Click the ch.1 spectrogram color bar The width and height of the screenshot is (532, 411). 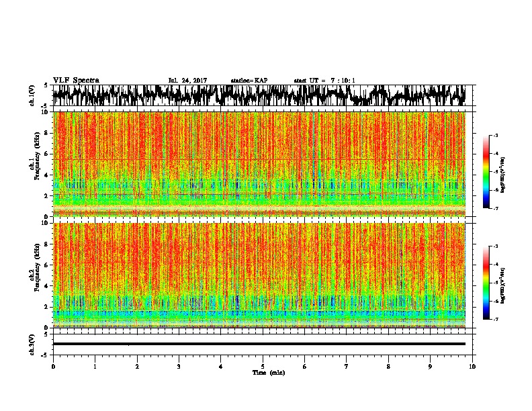pos(486,172)
